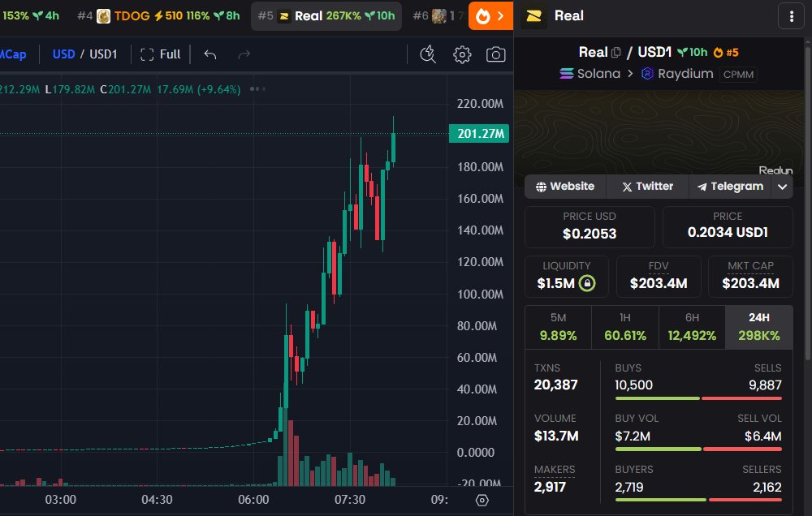Image resolution: width=812 pixels, height=516 pixels.
Task: Click the quick search lightning magnifier icon
Action: point(428,54)
